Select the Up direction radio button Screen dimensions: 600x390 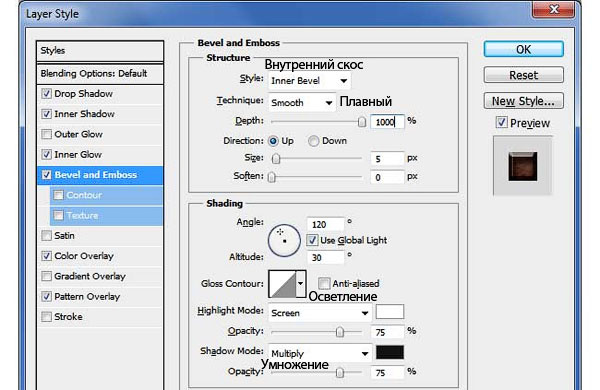tap(273, 141)
